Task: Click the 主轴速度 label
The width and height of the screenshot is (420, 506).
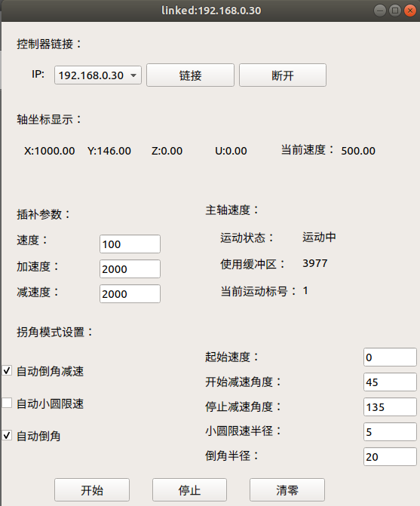Action: (x=232, y=210)
